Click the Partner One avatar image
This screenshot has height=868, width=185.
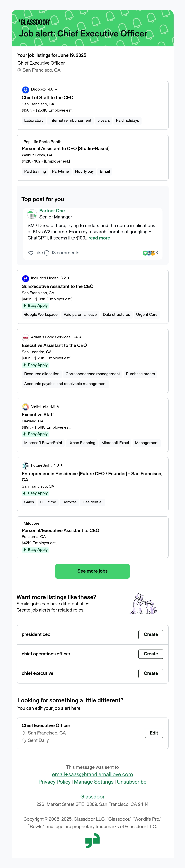coord(32,214)
